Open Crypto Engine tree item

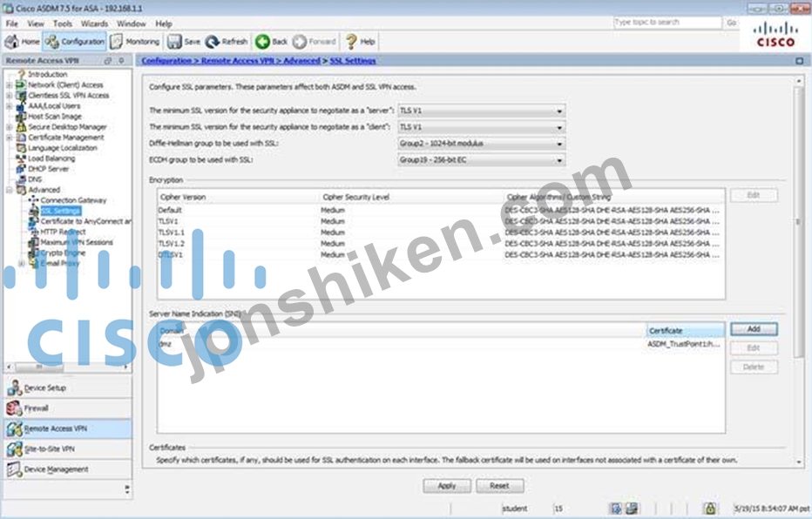point(63,253)
